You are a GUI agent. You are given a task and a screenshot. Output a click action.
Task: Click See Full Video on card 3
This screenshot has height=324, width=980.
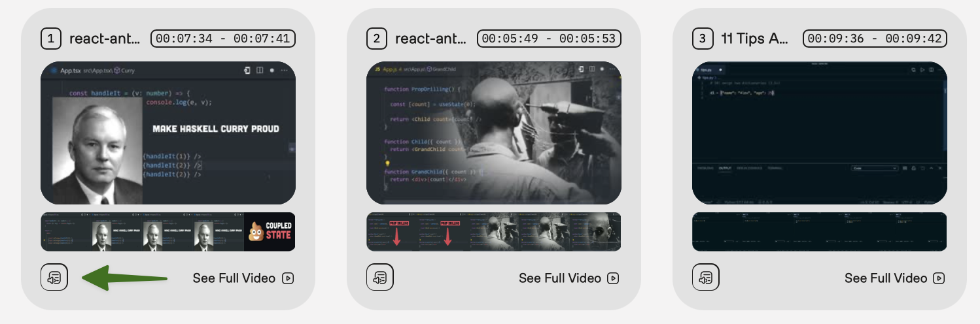[895, 278]
